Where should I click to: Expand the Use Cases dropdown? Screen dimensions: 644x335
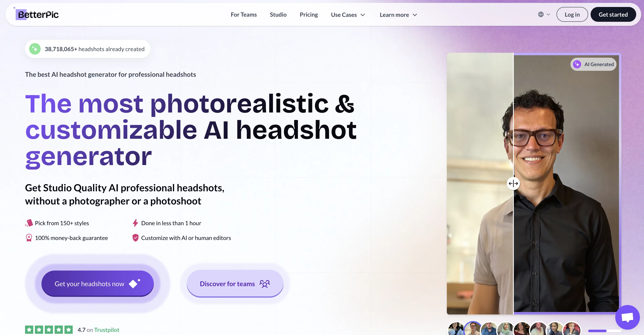pyautogui.click(x=348, y=15)
